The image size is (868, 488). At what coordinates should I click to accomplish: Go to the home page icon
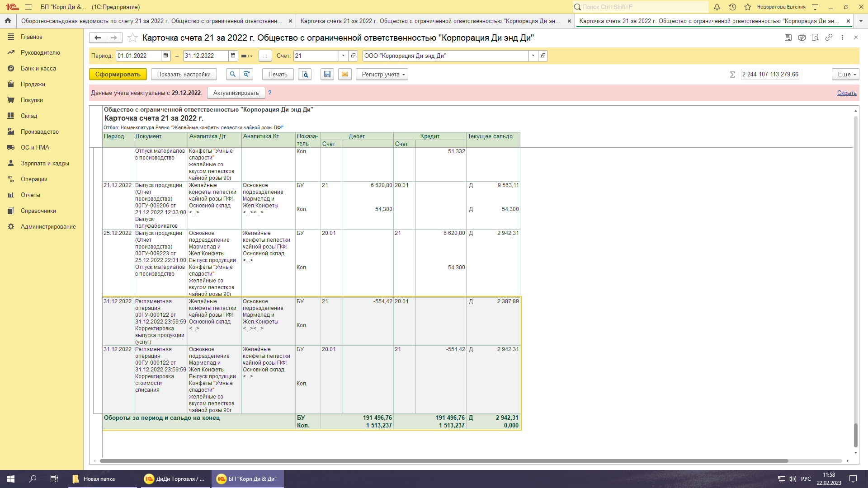click(x=8, y=21)
